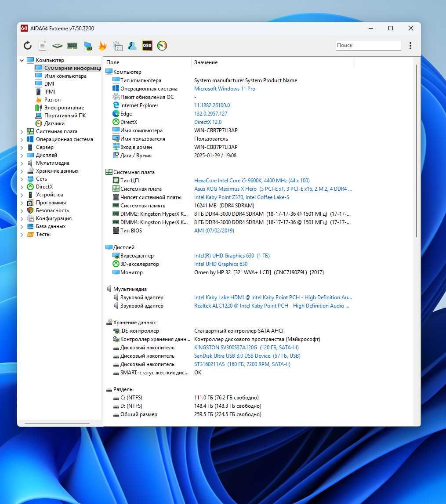Click the horizontal scrollbar under the tree

tap(57, 423)
